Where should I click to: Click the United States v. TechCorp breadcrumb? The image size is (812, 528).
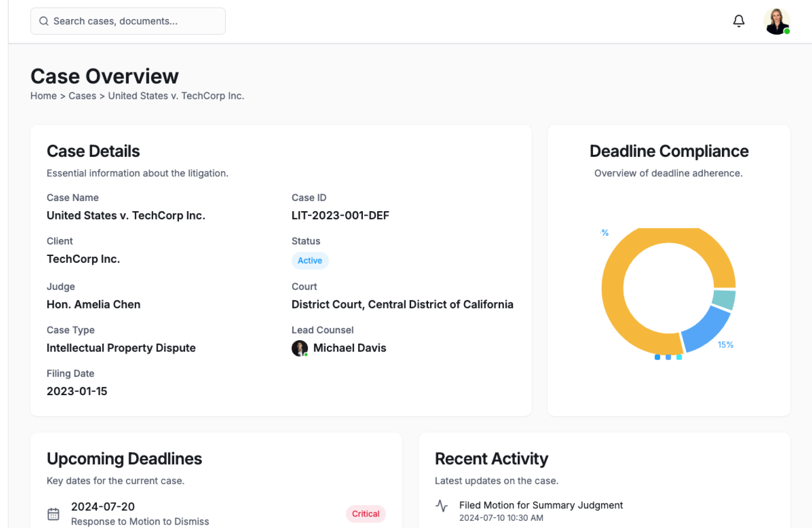176,96
